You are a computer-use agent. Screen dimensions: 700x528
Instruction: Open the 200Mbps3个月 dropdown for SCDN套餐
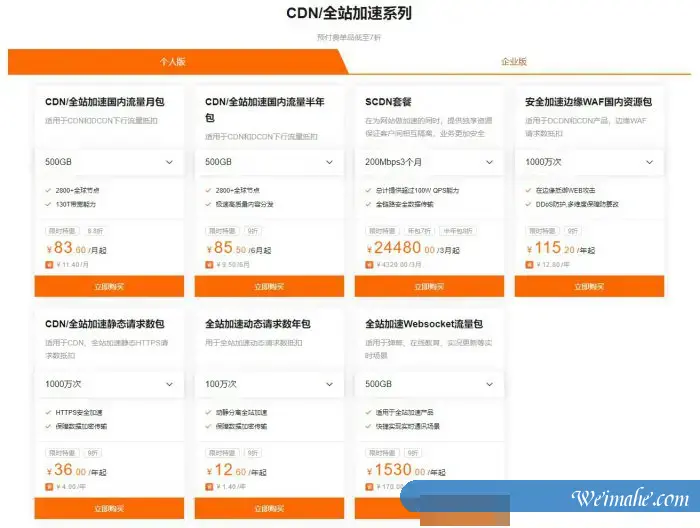[x=429, y=162]
